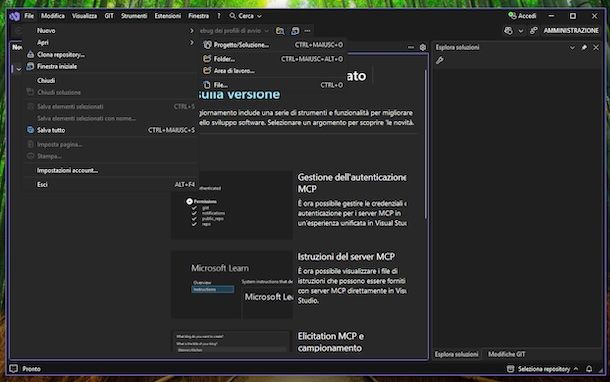610x382 pixels.
Task: Click the window-switch icon beside folder icon
Action: [295, 31]
